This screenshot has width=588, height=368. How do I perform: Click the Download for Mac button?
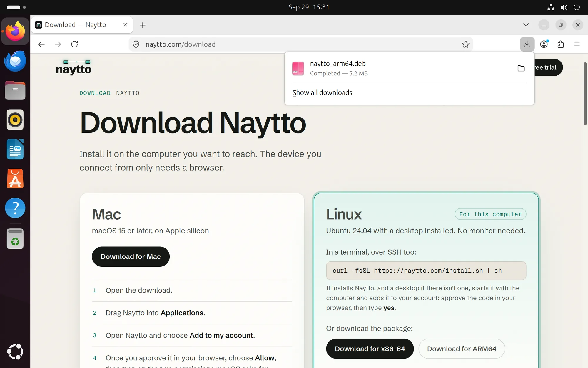pyautogui.click(x=131, y=257)
